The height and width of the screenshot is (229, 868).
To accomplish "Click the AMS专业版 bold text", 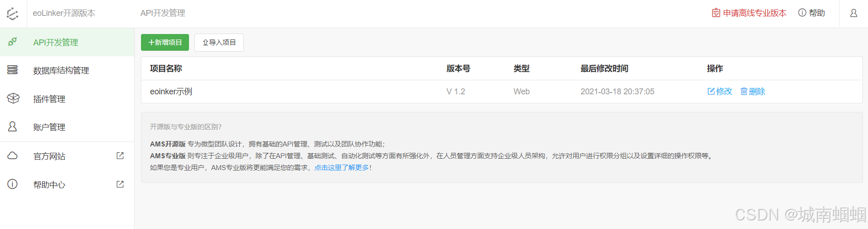I will tap(168, 156).
